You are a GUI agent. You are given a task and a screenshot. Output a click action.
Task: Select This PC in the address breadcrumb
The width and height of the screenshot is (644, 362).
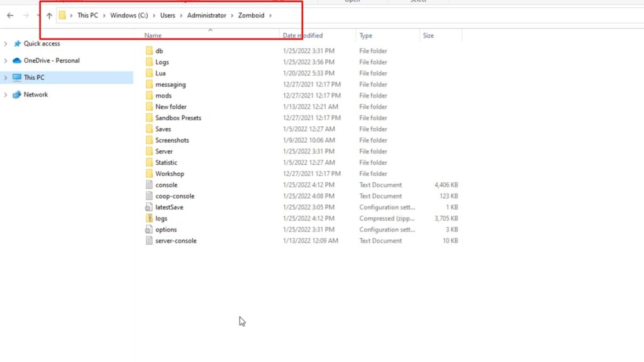coord(87,16)
